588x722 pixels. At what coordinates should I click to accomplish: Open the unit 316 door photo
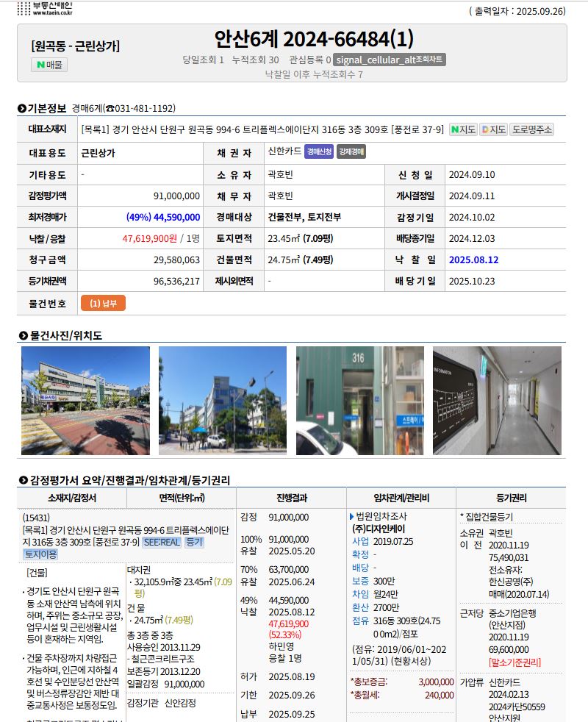360,401
